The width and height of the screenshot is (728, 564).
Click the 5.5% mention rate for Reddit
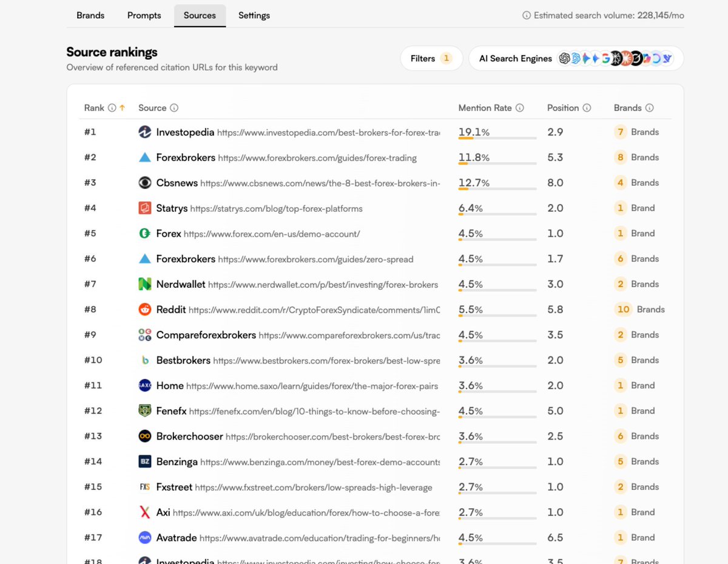[x=471, y=310]
